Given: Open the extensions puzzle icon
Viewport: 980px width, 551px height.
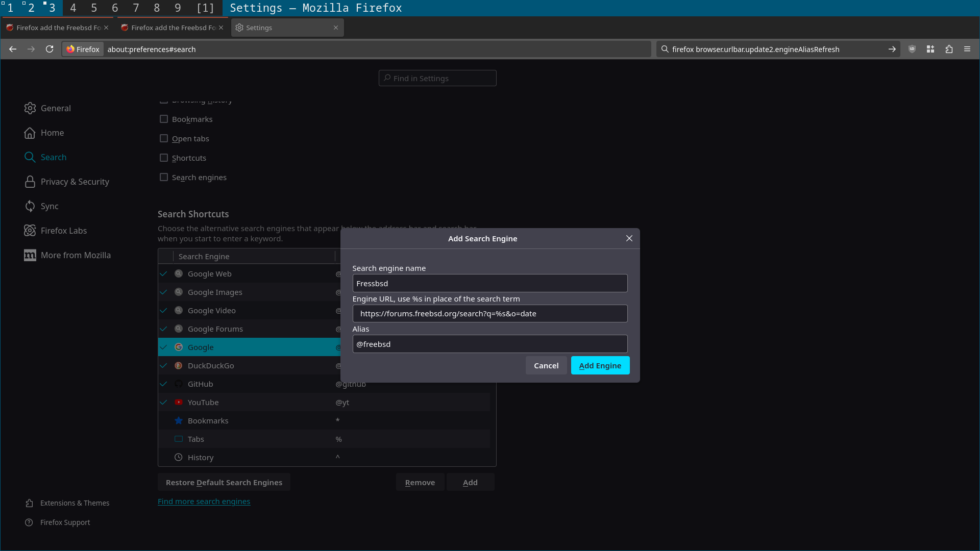Looking at the screenshot, I should pyautogui.click(x=949, y=49).
